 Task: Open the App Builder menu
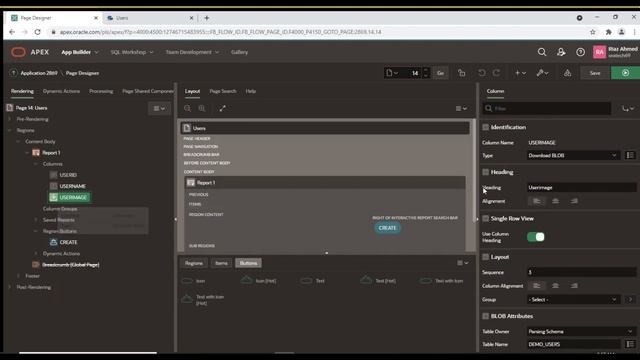[80, 52]
